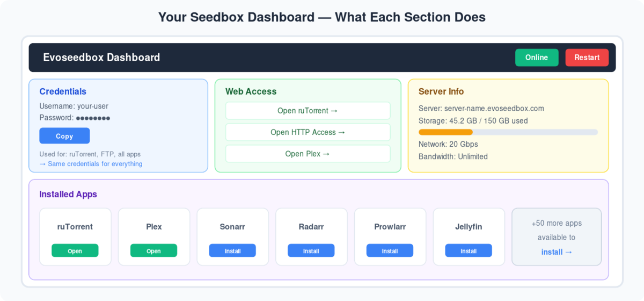Click 'Evoseedbox Dashboard' header title

pos(101,58)
